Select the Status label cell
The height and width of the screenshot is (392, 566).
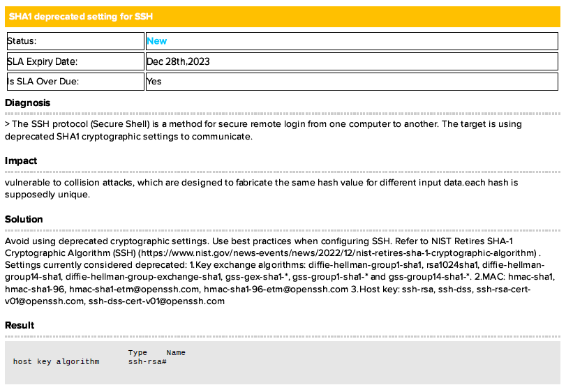click(75, 41)
